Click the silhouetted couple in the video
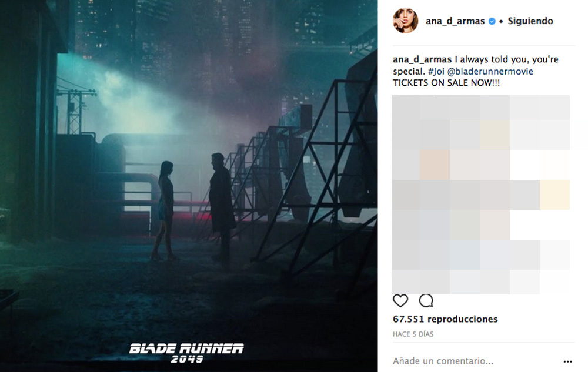 pos(193,210)
